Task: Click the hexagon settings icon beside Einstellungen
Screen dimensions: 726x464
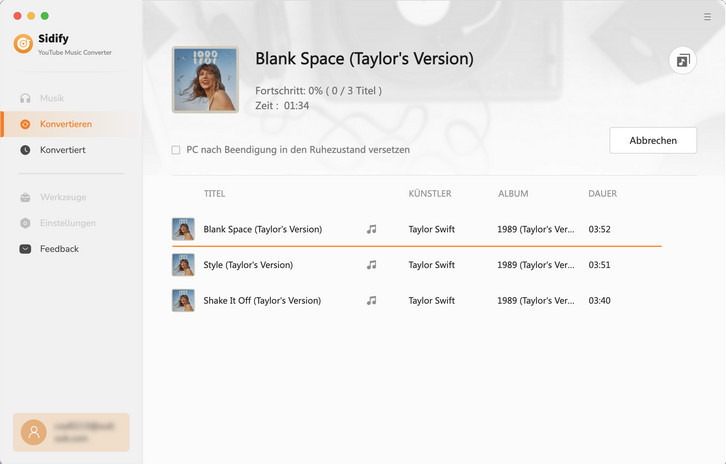Action: click(x=25, y=223)
